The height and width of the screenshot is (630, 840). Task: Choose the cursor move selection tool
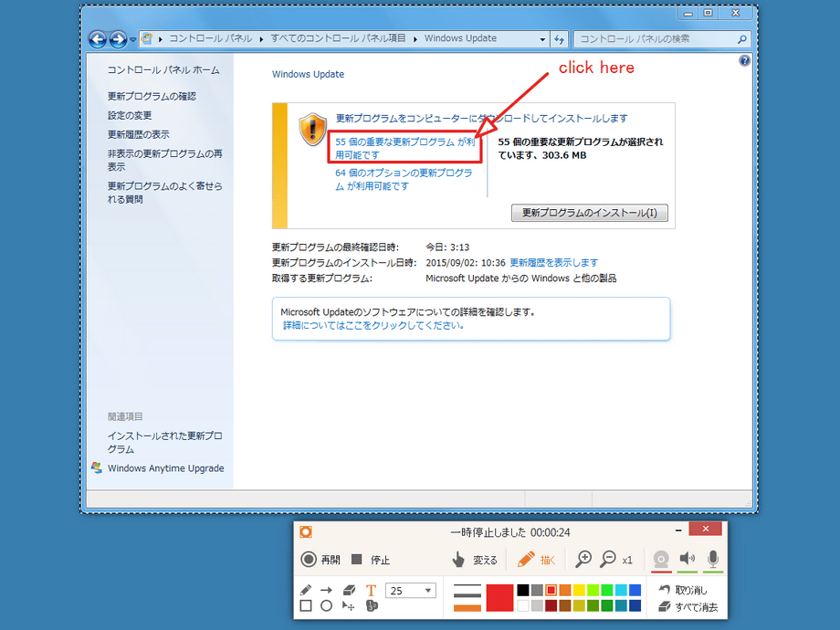click(349, 606)
